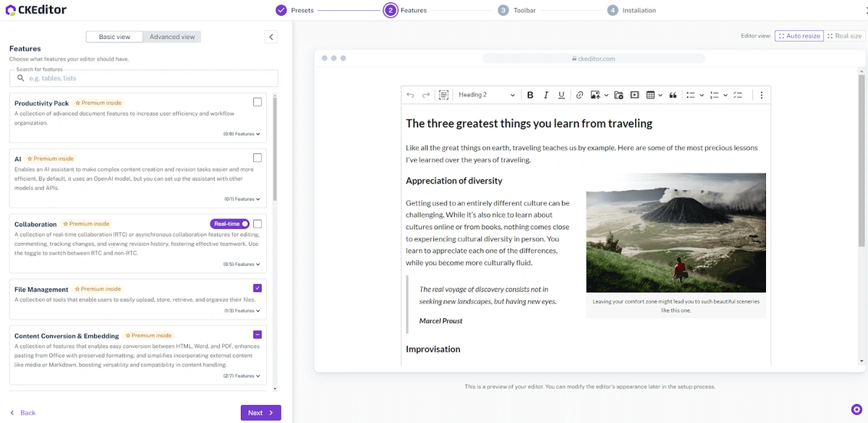Insert a link using the link icon
Image resolution: width=868 pixels, height=423 pixels.
579,95
